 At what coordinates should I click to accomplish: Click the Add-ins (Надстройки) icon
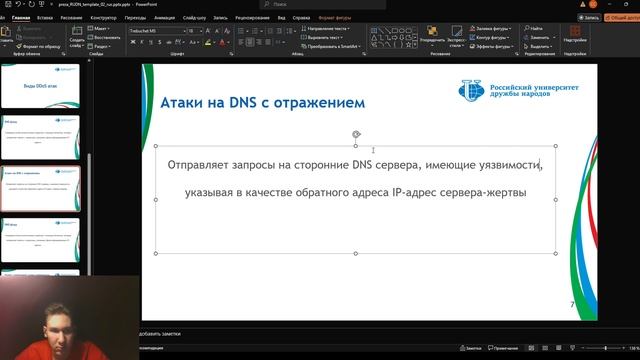[x=575, y=31]
